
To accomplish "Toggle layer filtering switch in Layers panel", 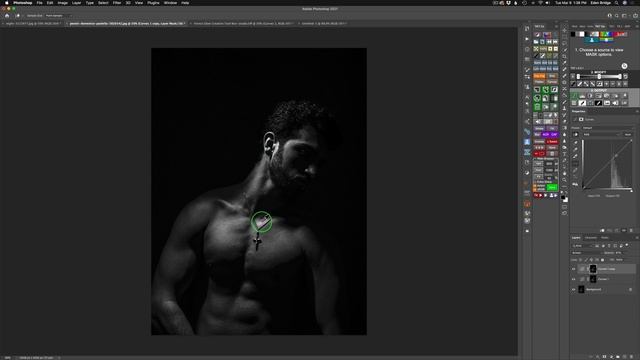I will (x=627, y=245).
